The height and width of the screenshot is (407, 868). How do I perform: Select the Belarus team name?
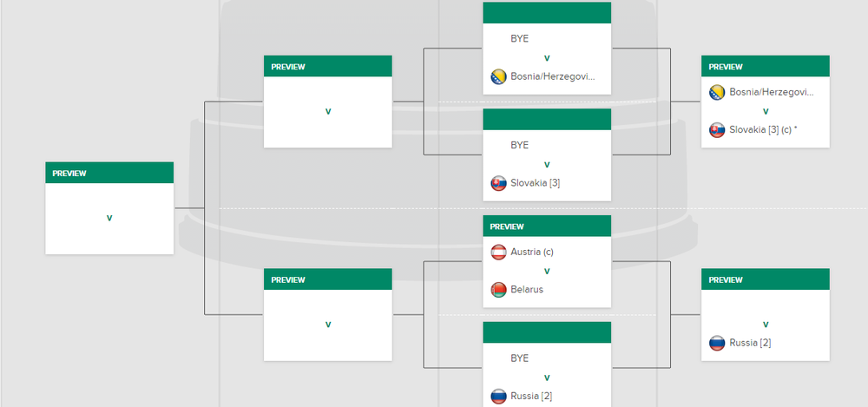pyautogui.click(x=527, y=289)
